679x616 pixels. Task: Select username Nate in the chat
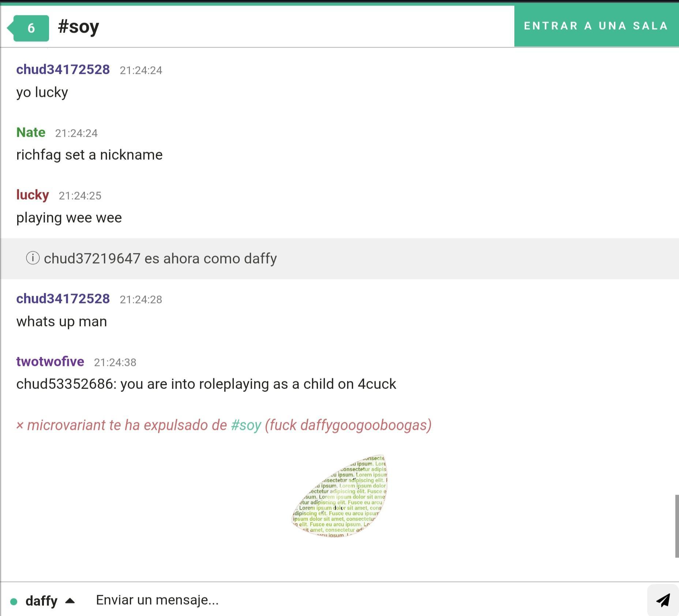(x=31, y=132)
